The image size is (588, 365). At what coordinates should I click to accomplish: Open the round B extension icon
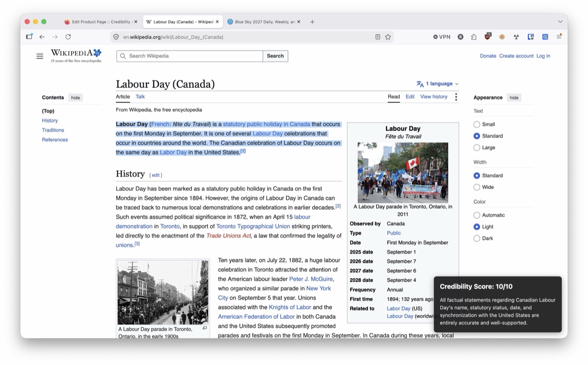click(x=460, y=37)
